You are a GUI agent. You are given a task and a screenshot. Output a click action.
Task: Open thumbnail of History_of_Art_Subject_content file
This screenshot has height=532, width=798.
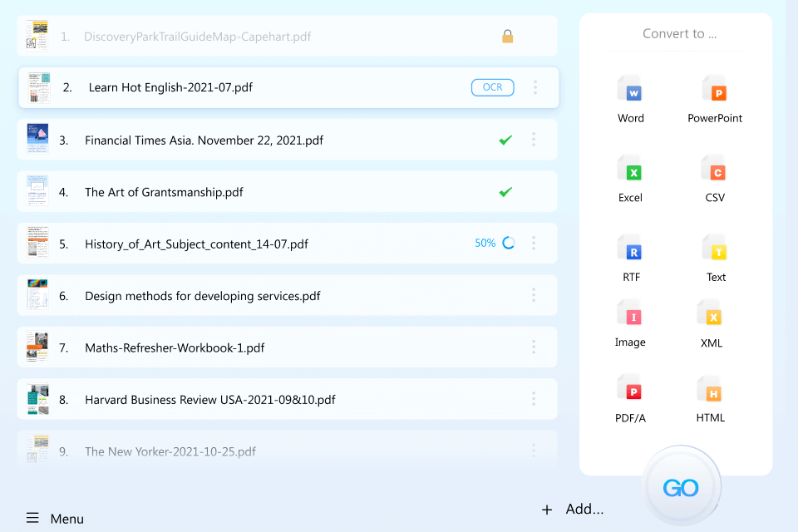click(x=37, y=243)
